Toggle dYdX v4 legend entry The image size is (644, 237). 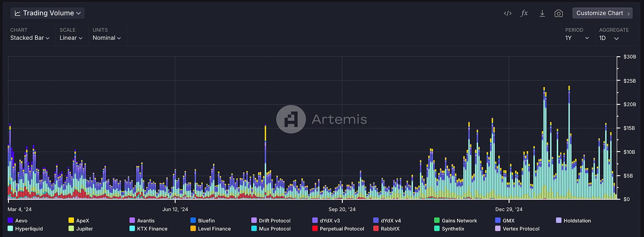pyautogui.click(x=387, y=221)
